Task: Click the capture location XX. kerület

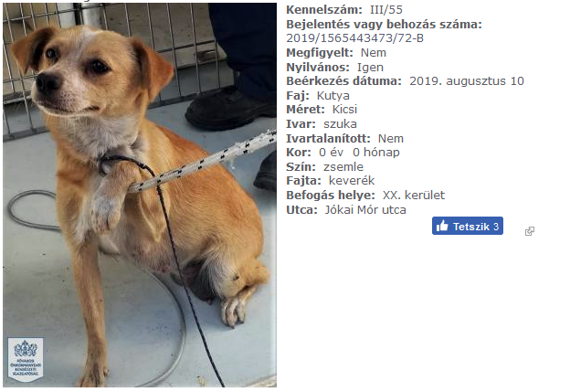Action: coord(414,196)
